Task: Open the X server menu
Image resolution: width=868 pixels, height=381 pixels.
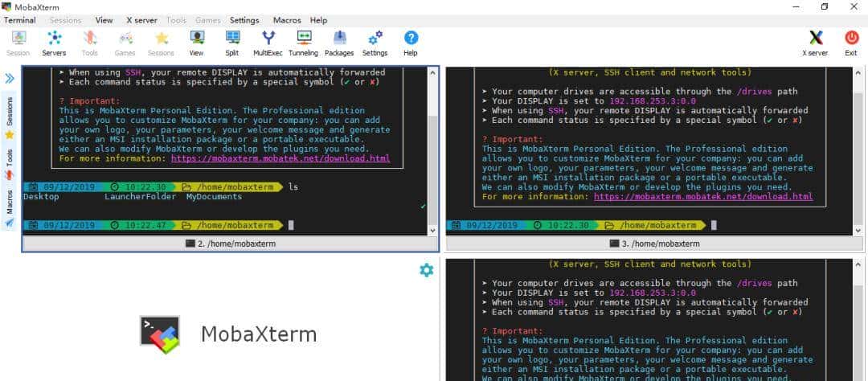Action: coord(141,20)
